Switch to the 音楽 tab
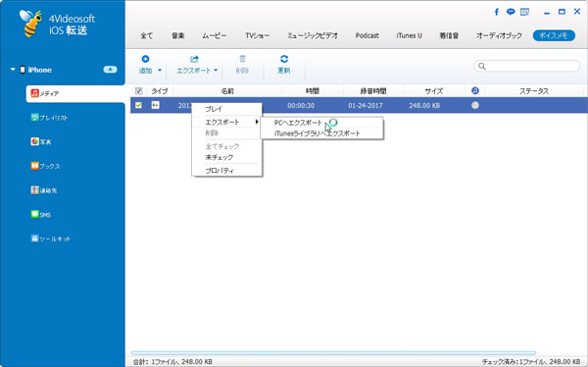This screenshot has width=588, height=367. pos(178,35)
